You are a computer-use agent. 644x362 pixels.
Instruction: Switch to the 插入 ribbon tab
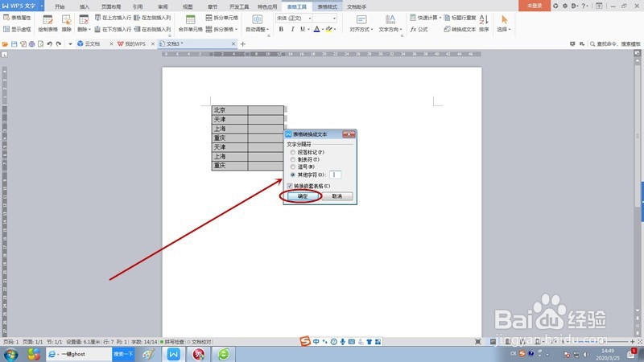click(85, 6)
